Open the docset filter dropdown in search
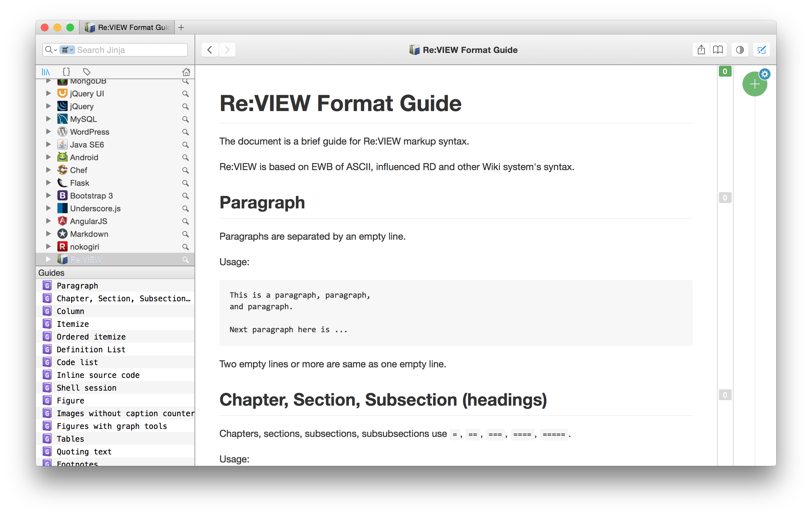This screenshot has height=517, width=812. pyautogui.click(x=67, y=50)
